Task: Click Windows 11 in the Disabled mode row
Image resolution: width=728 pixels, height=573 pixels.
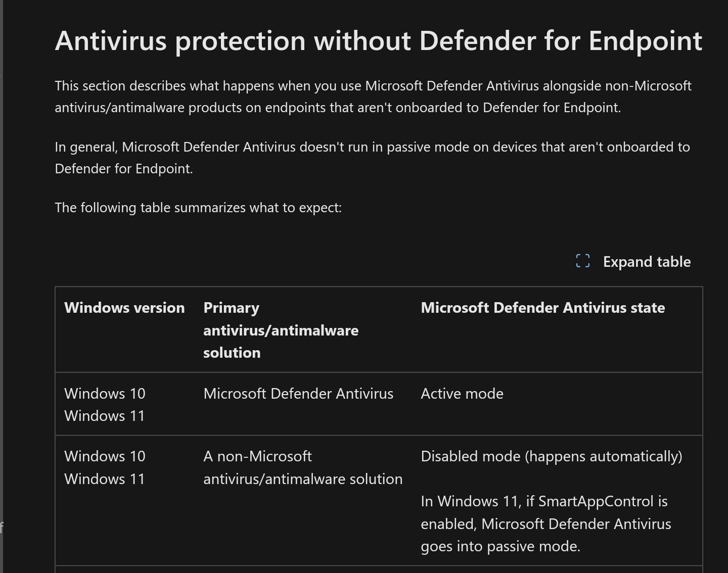Action: [x=105, y=479]
